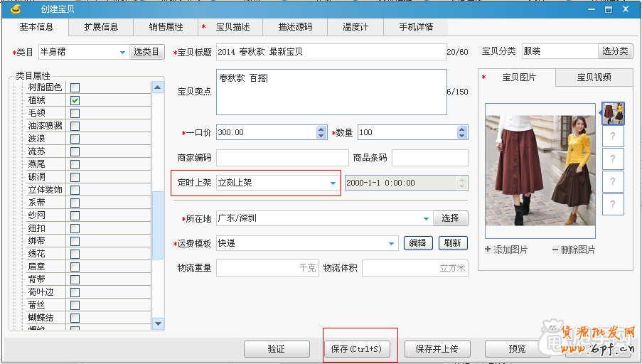Expand the 所在地 location dropdown
642x364 pixels.
tap(426, 219)
